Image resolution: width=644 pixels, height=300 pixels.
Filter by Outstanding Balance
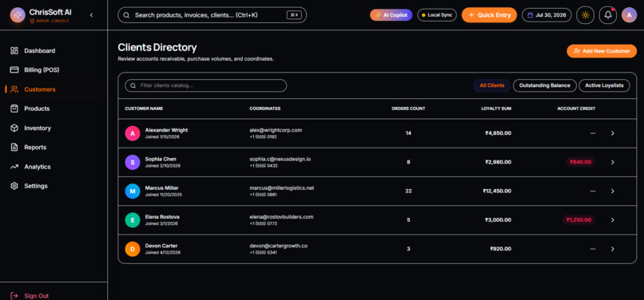(545, 85)
